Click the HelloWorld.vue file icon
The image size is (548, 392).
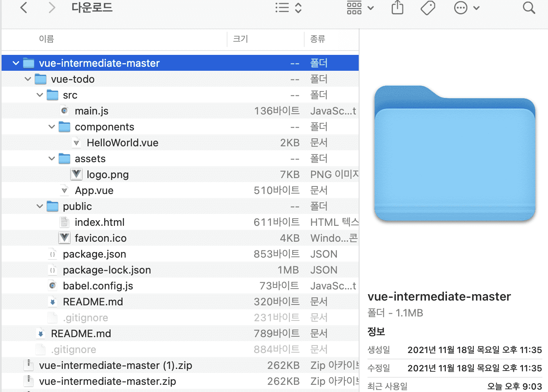76,143
